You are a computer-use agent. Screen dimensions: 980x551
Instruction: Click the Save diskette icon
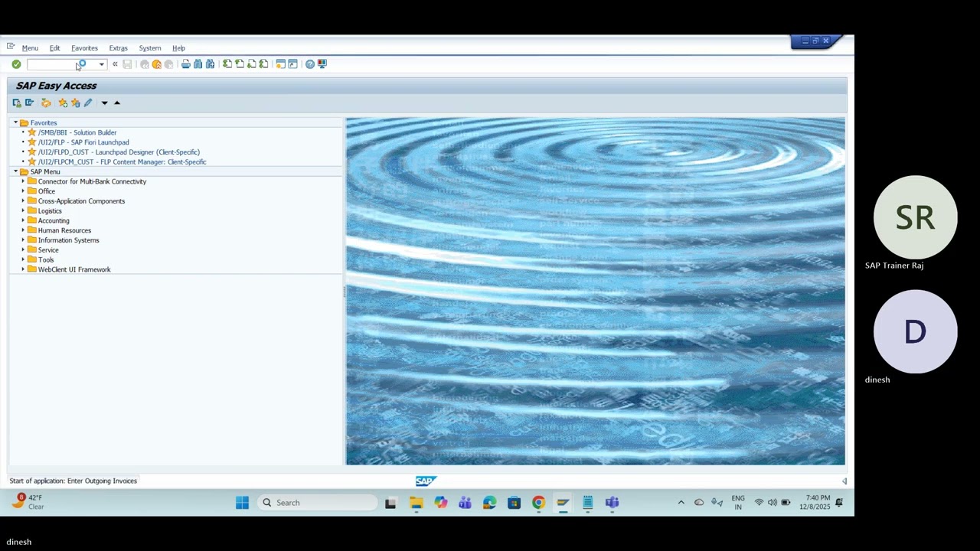coord(127,64)
